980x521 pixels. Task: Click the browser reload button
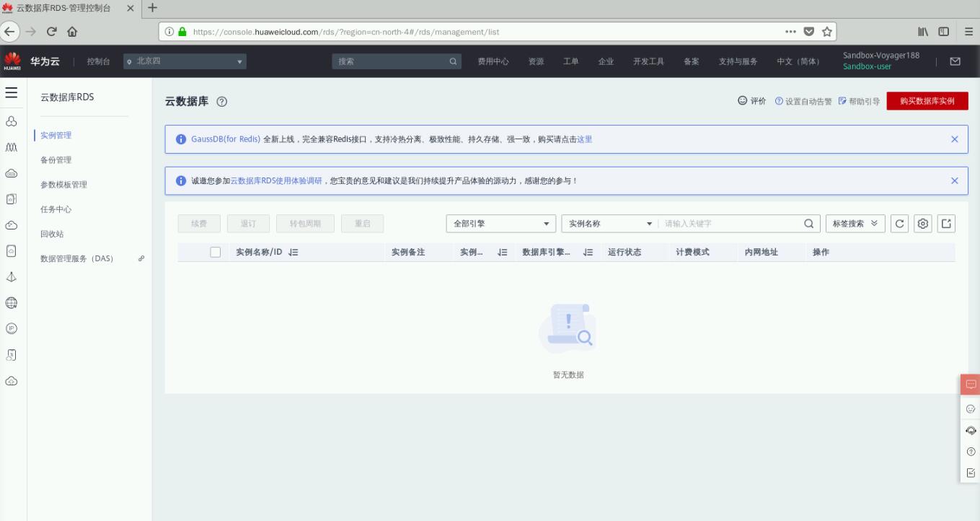click(x=52, y=32)
